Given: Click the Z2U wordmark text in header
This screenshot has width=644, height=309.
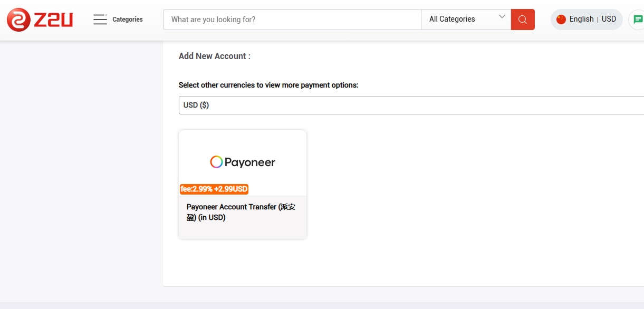Looking at the screenshot, I should click(53, 20).
